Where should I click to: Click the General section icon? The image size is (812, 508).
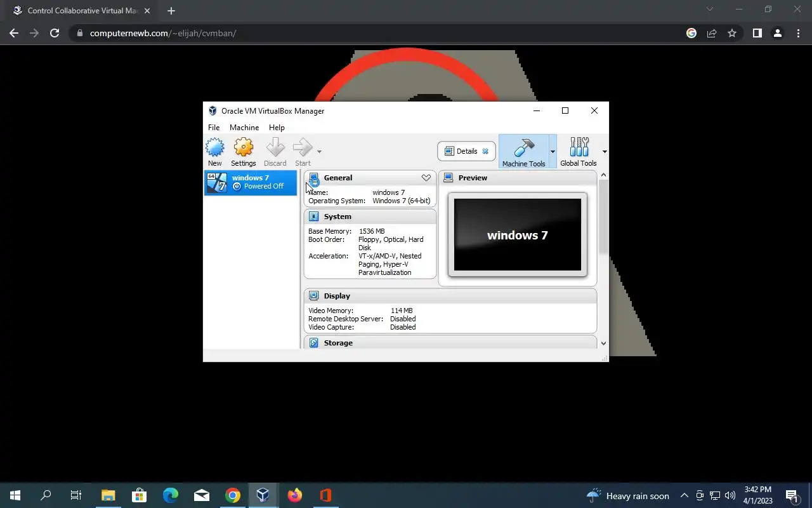[x=313, y=178]
